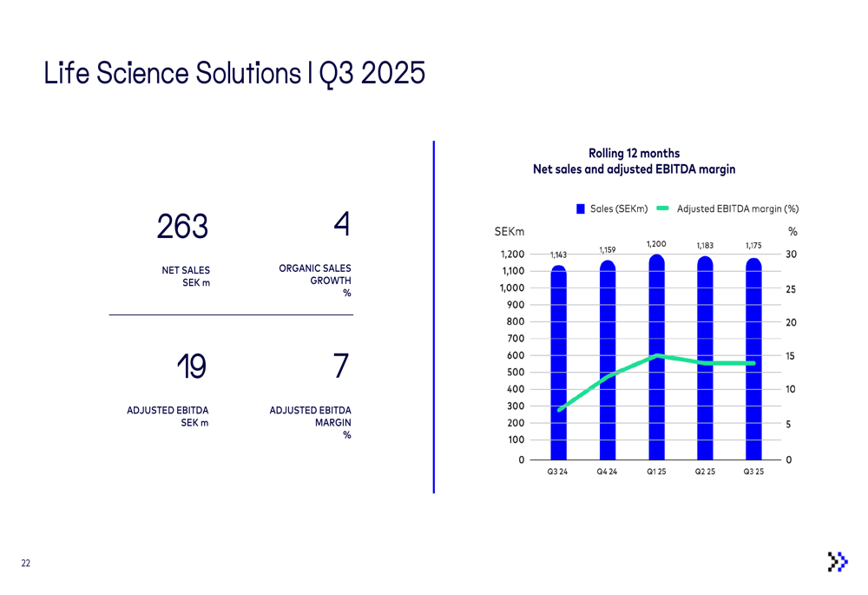This screenshot has height=595, width=868.
Task: Select the ADJUSTED EBITDA MARGIN % label
Action: [x=311, y=422]
